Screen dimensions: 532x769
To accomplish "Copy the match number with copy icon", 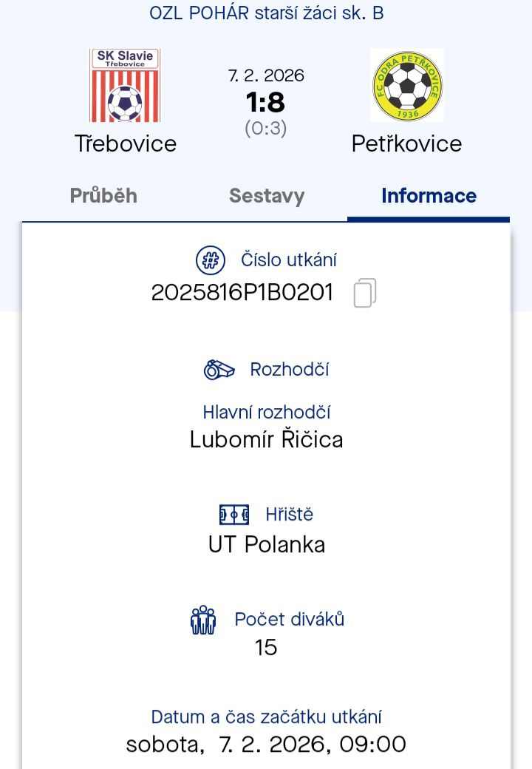I will pyautogui.click(x=365, y=293).
